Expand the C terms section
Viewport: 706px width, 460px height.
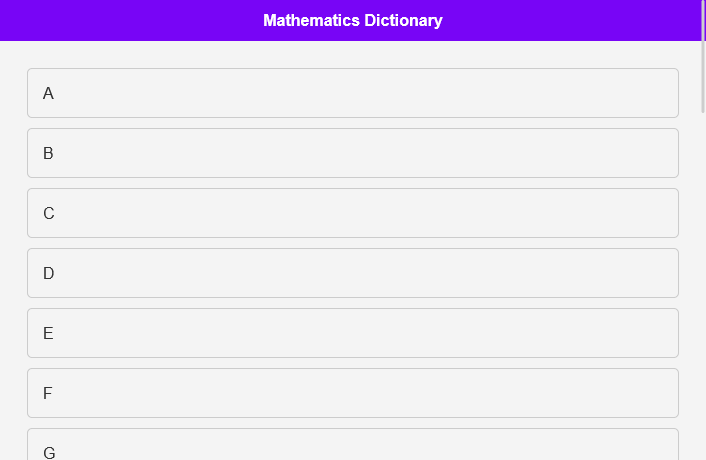point(352,213)
